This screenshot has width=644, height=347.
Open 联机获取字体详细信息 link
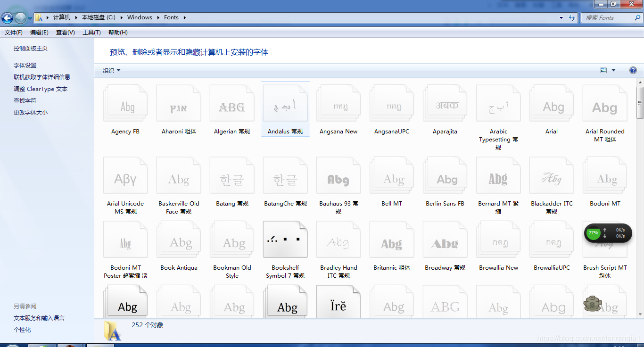coord(42,77)
